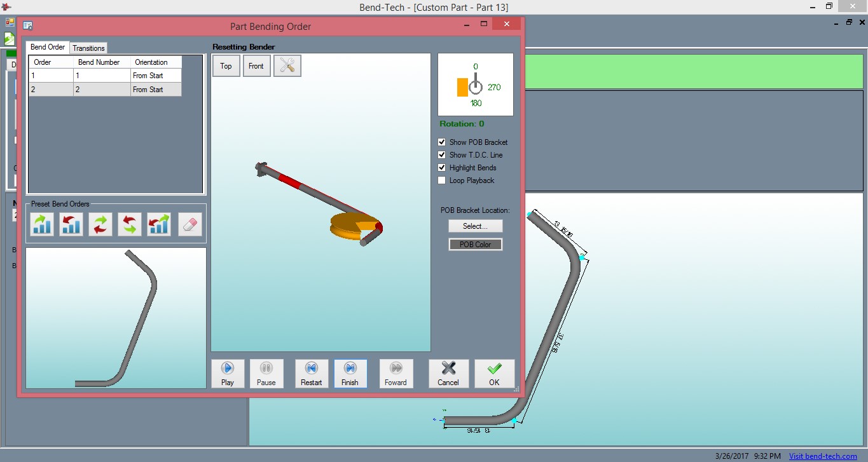The height and width of the screenshot is (462, 868).
Task: Click From Start orientation in order row 1
Action: (156, 76)
